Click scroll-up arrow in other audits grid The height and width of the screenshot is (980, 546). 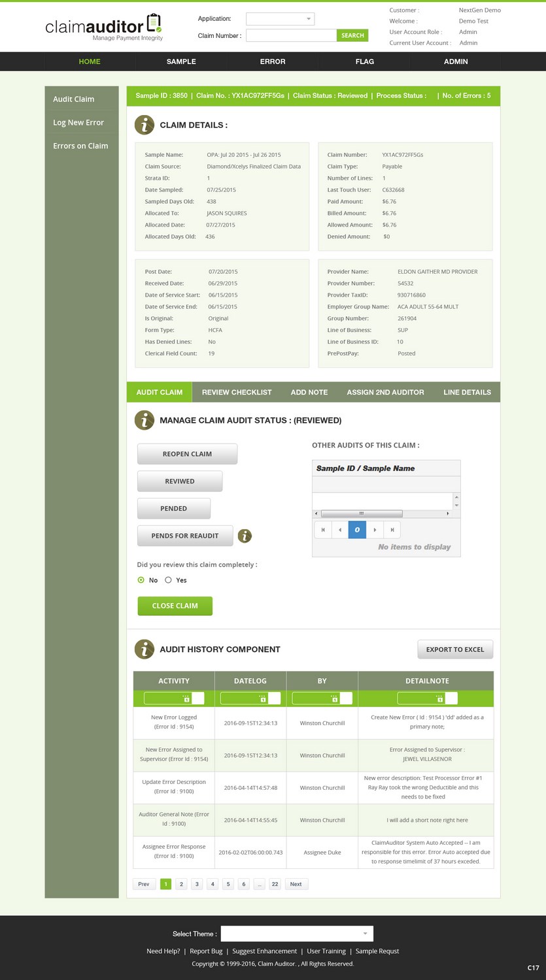click(456, 497)
